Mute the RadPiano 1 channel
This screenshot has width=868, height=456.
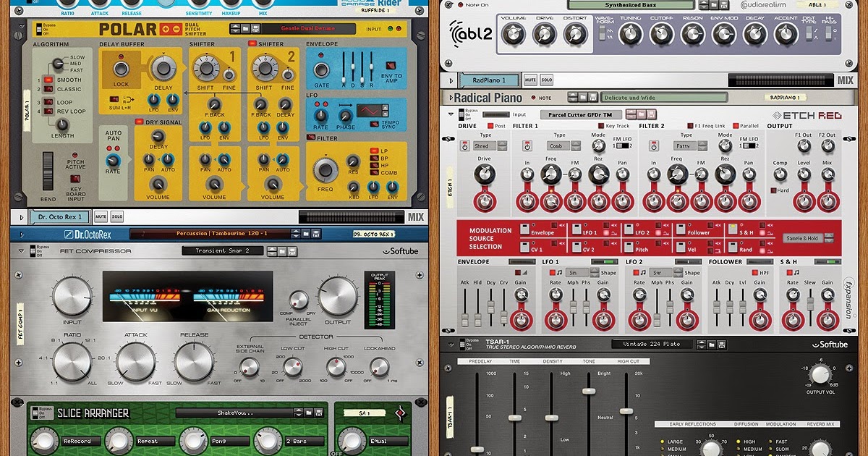pos(530,80)
